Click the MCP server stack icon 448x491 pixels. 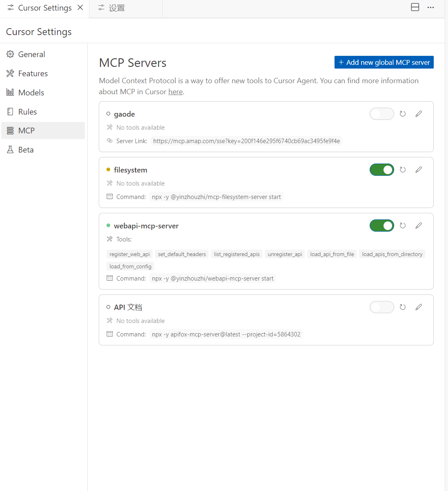pos(10,130)
